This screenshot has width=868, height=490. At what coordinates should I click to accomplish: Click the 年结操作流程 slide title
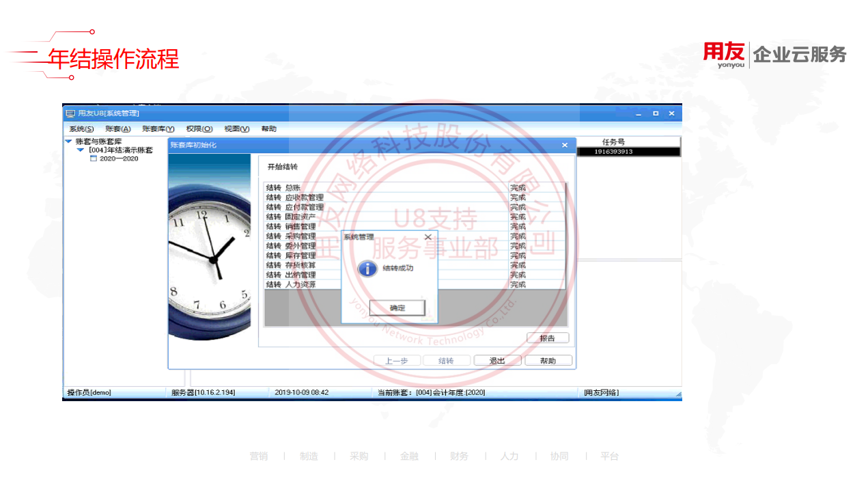tap(113, 59)
